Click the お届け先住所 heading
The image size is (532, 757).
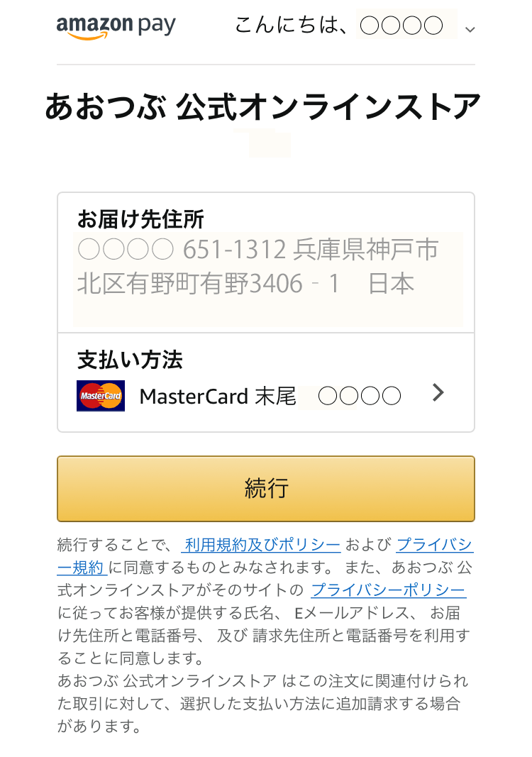coord(140,219)
